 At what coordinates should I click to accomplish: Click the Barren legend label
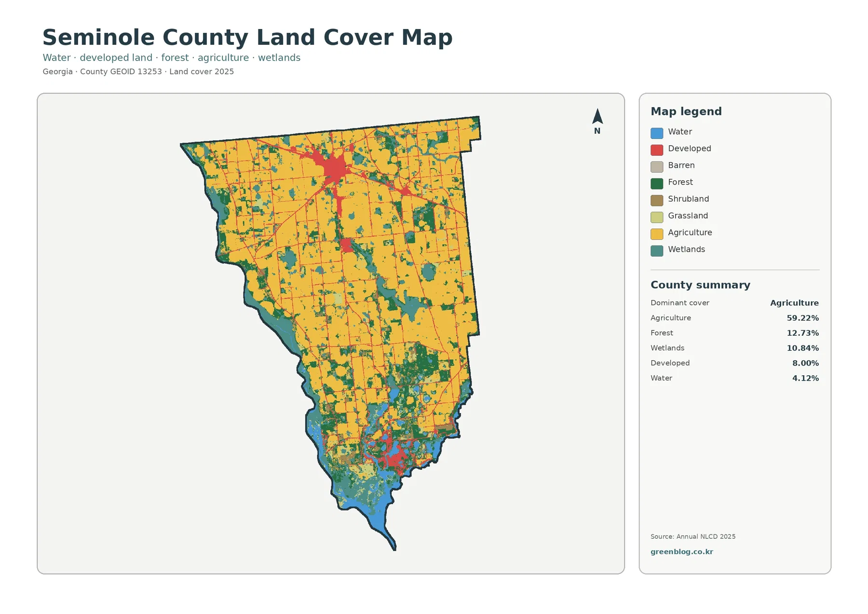[681, 165]
